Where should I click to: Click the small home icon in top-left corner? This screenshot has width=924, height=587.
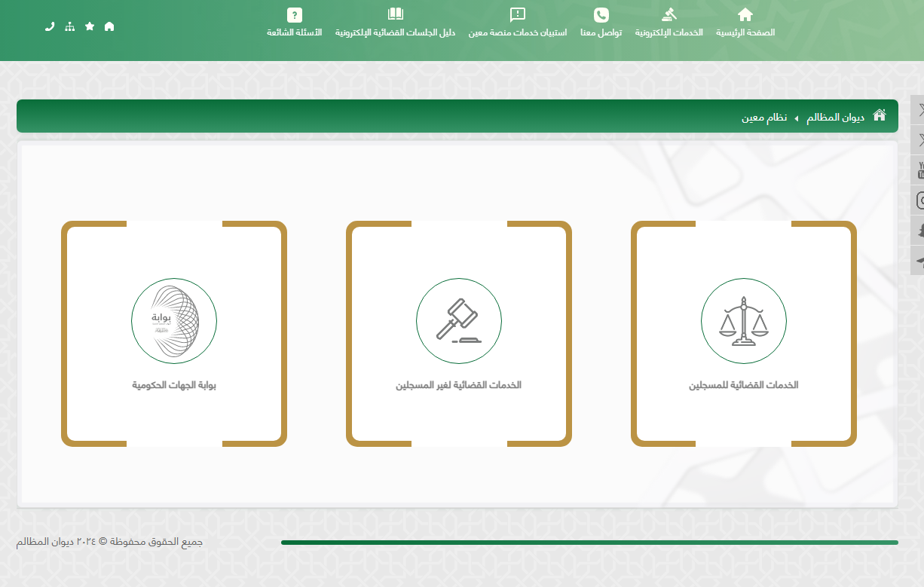(109, 26)
